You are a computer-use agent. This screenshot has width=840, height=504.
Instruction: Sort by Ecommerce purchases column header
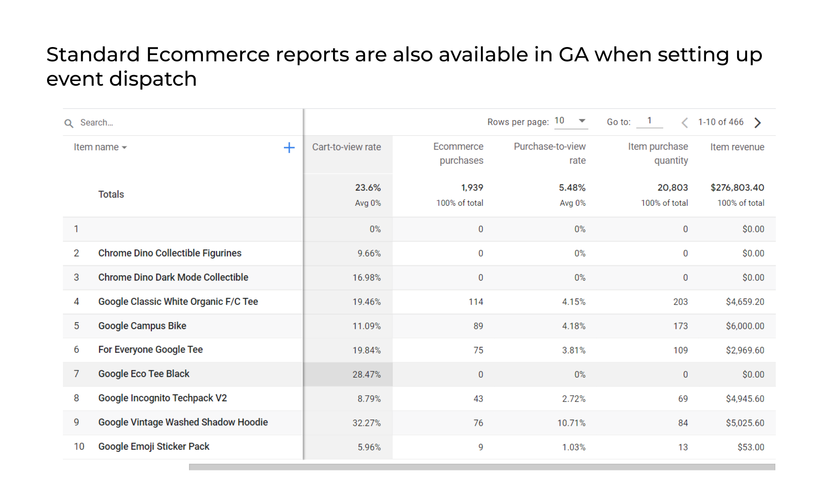(x=458, y=153)
